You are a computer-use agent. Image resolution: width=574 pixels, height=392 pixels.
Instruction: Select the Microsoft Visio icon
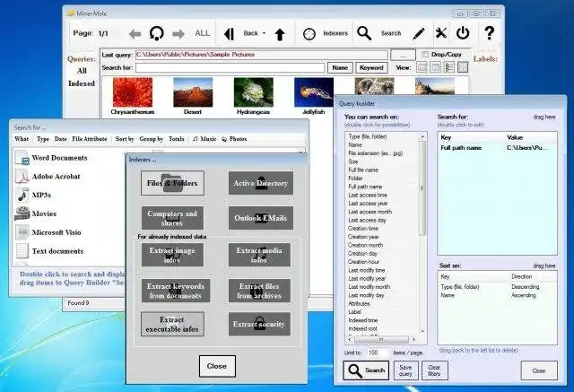(22, 232)
